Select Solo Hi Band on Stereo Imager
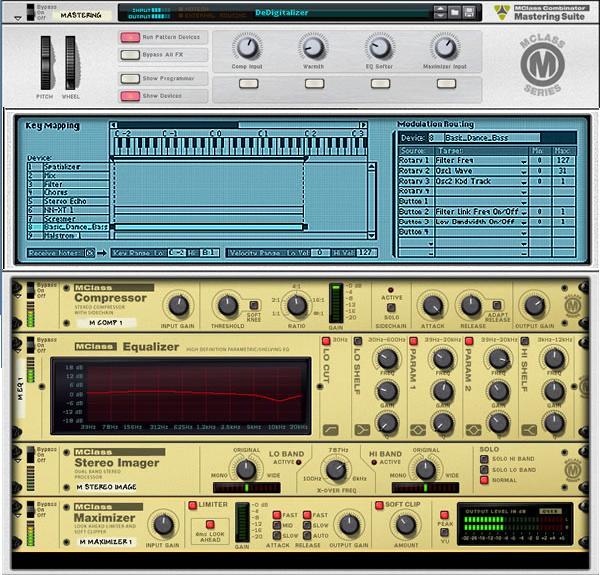 (484, 459)
